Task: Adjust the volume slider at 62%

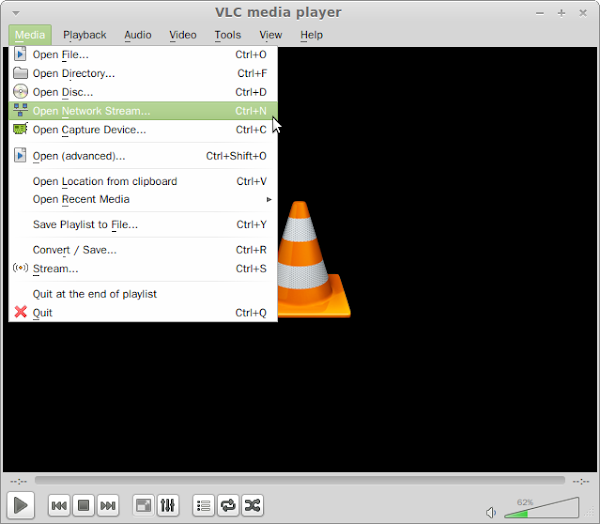Action: (541, 508)
